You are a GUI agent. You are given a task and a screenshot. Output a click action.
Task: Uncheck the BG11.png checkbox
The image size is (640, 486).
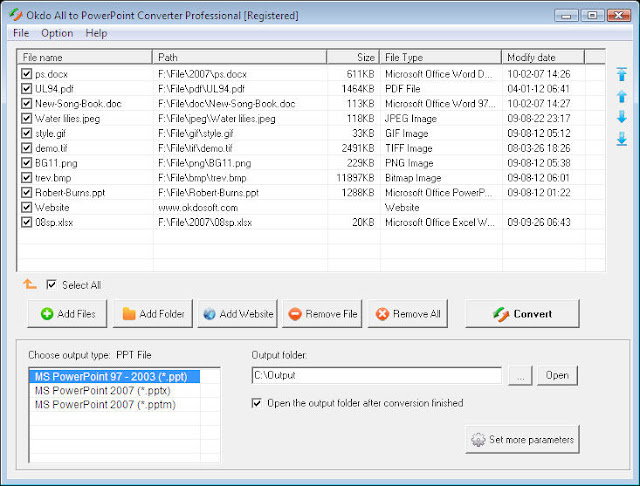point(27,163)
